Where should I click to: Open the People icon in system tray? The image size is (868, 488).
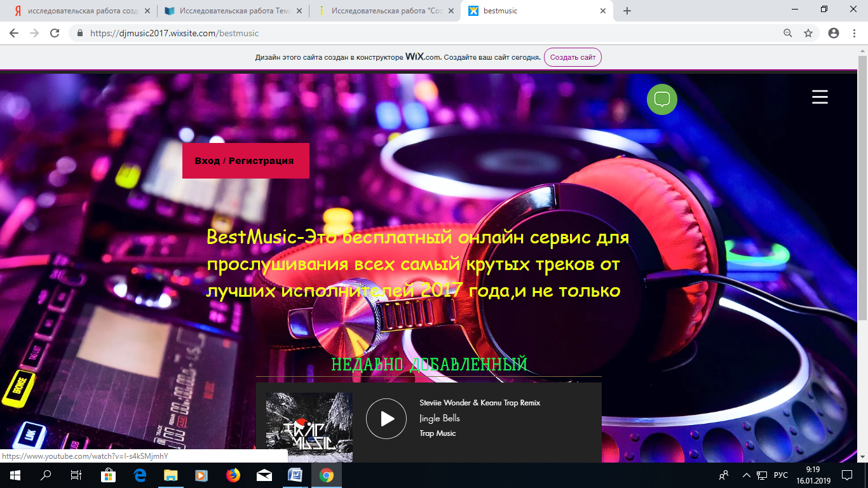pyautogui.click(x=724, y=475)
